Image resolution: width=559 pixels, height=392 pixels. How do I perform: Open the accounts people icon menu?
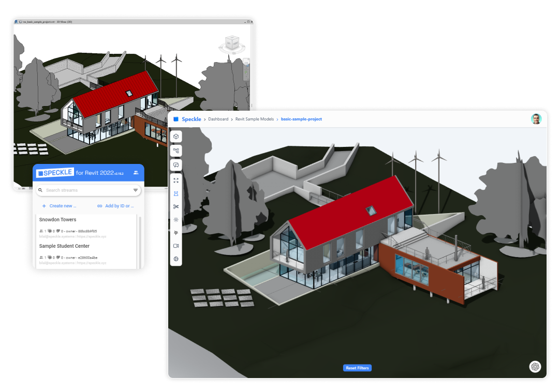point(136,173)
